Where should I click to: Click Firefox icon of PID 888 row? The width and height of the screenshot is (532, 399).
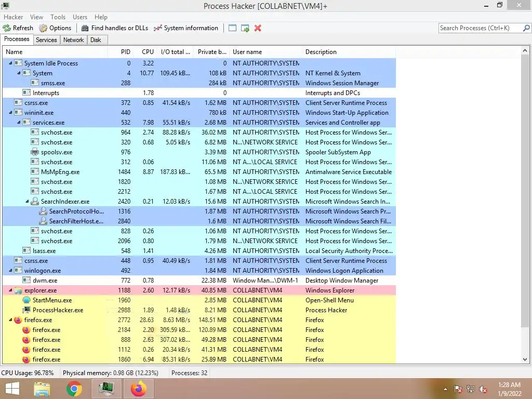pos(26,340)
